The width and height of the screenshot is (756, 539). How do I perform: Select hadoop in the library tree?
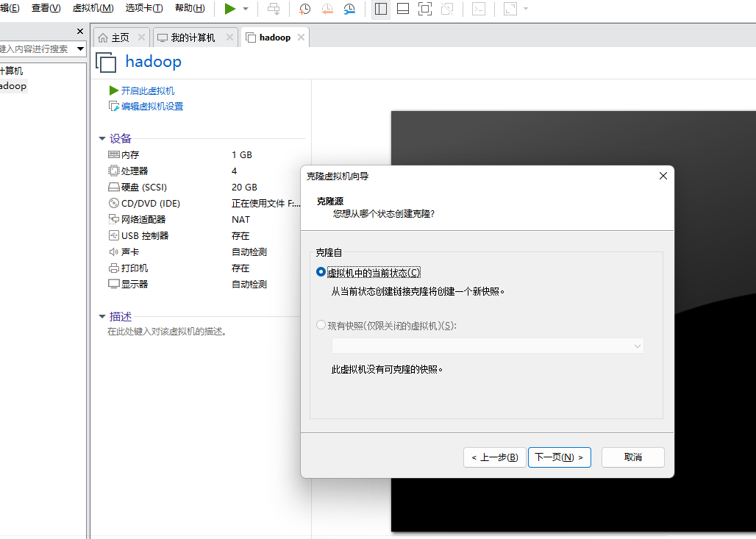pos(13,86)
